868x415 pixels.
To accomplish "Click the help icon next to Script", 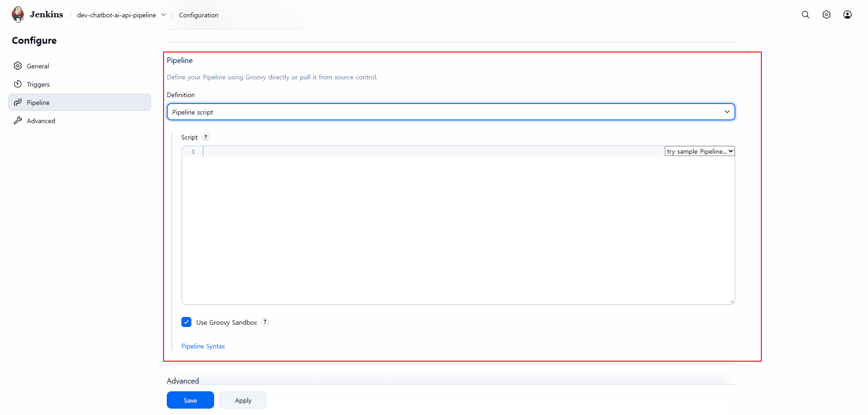I will 205,137.
